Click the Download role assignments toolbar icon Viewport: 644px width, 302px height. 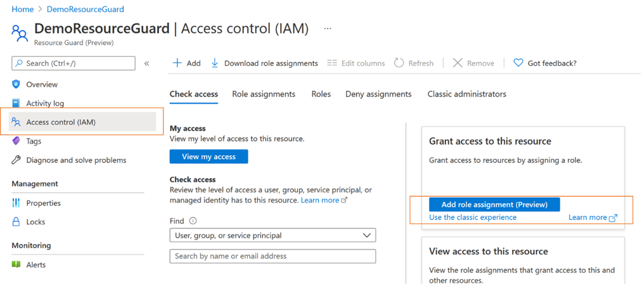pyautogui.click(x=215, y=63)
